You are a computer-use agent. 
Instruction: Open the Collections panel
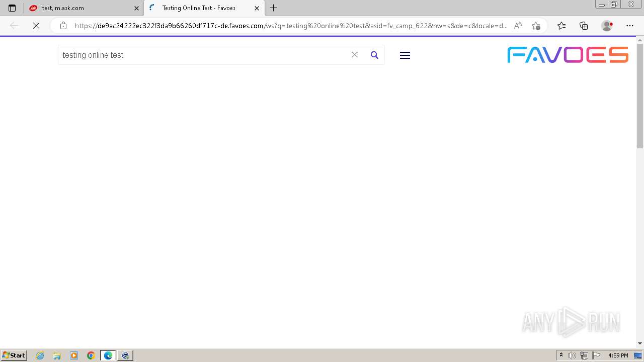584,26
